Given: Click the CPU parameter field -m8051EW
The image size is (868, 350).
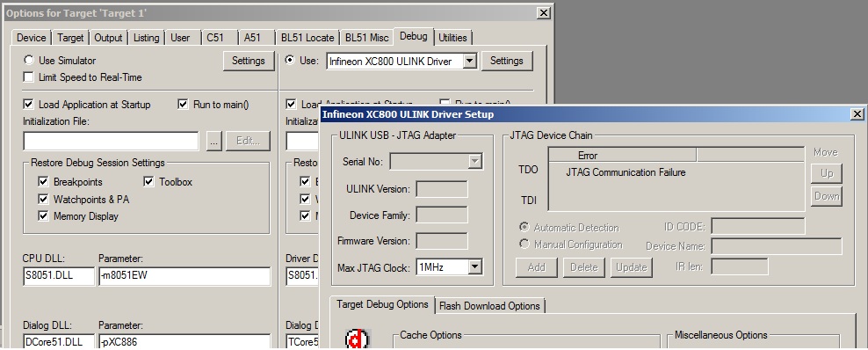Looking at the screenshot, I should point(184,276).
